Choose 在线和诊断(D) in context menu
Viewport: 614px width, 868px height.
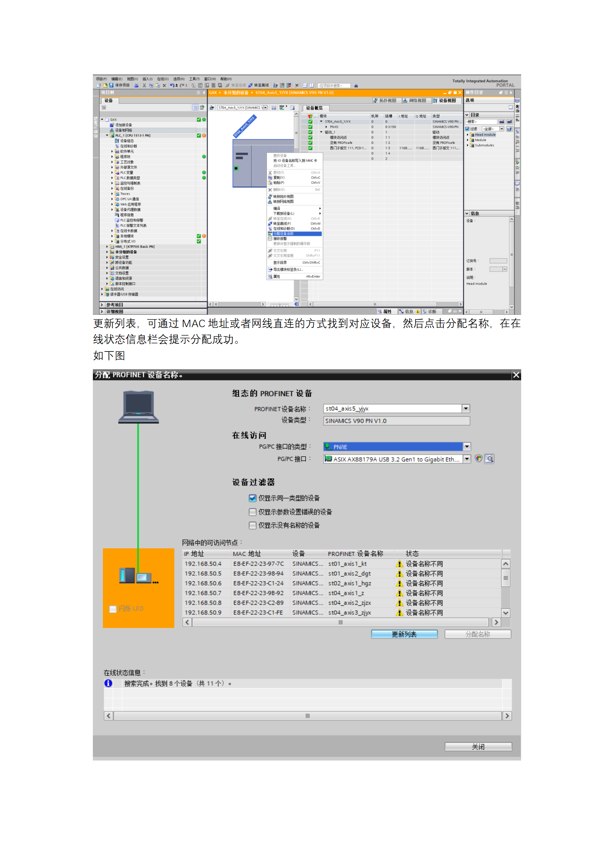click(295, 229)
